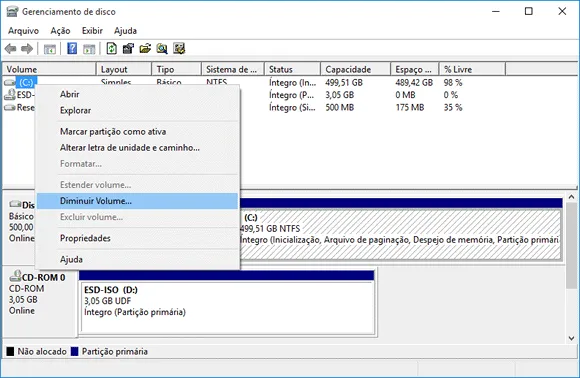Screen dimensions: 580x378
Task: Click the disk pane vertical scrollbar thumb
Action: click(x=571, y=245)
